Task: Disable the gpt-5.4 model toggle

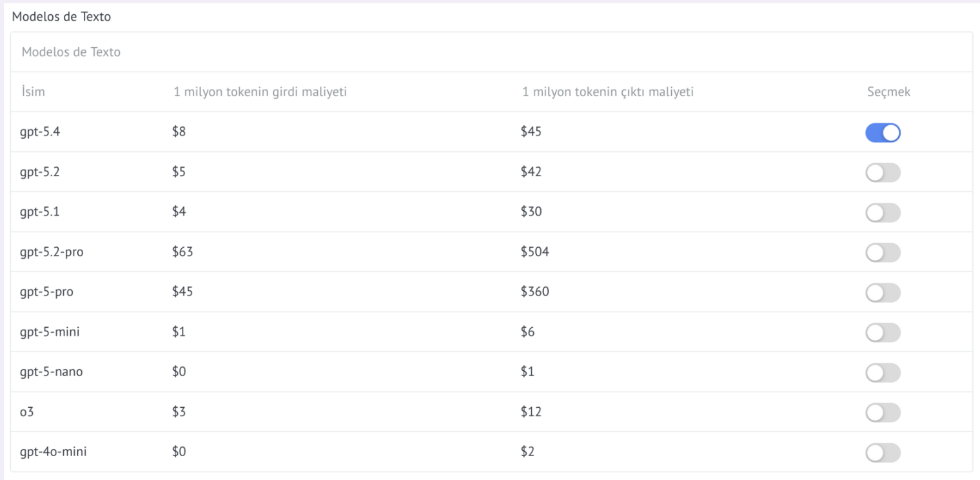Action: coord(883,133)
